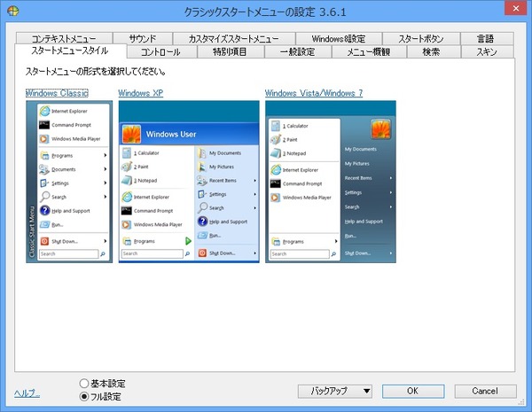Select the スタートメニュースタイル tab
Image resolution: width=532 pixels, height=412 pixels.
pos(70,51)
